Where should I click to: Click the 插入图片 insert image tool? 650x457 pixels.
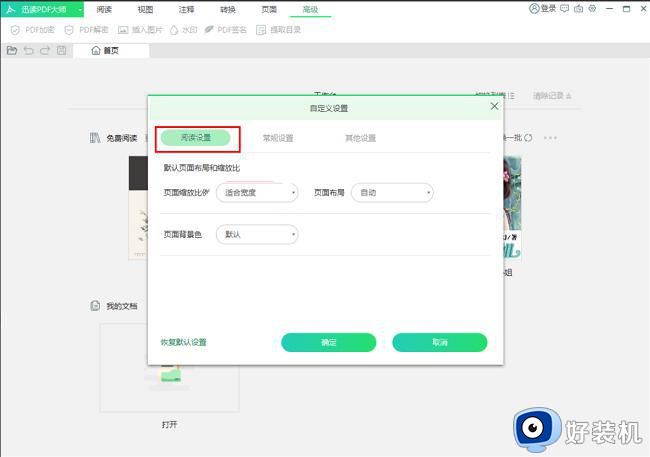click(x=140, y=30)
